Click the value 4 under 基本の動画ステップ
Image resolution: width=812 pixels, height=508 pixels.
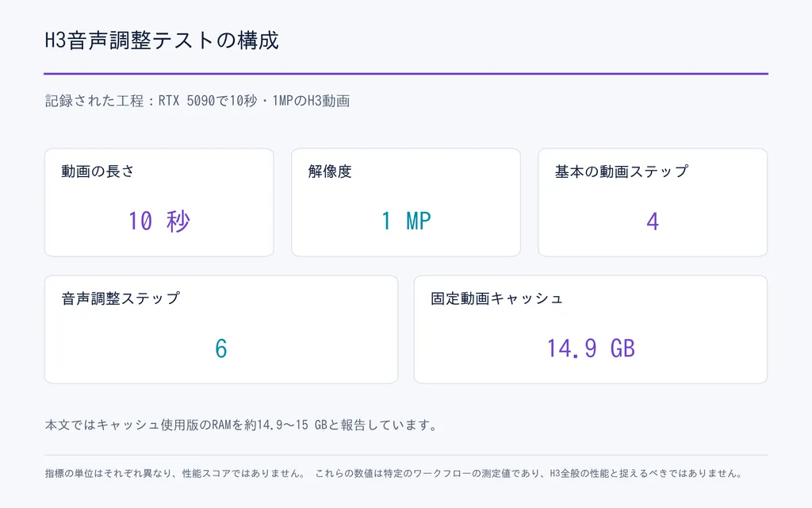click(x=653, y=222)
